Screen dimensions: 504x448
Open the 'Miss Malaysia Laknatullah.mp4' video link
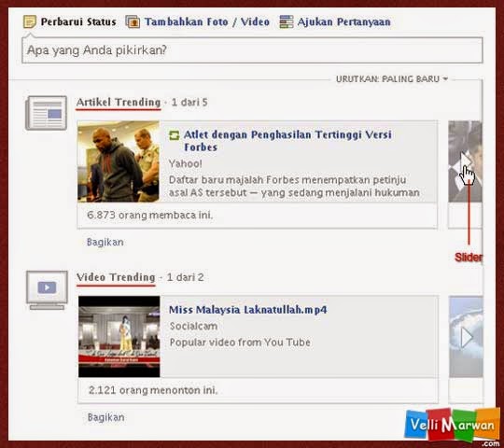point(248,310)
